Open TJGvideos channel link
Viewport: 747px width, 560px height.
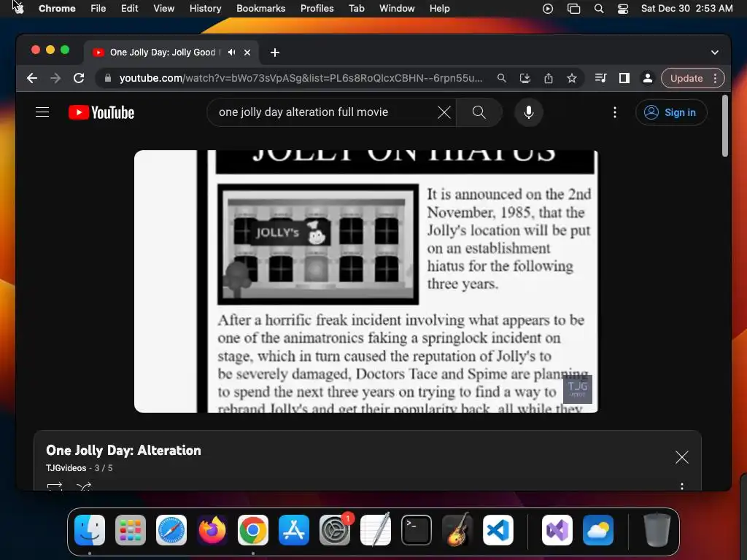coord(66,468)
